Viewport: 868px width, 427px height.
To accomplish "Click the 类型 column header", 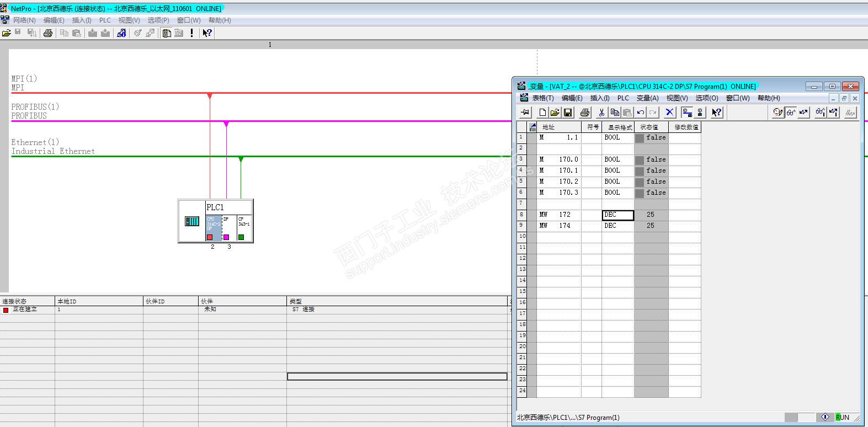I will (x=397, y=301).
